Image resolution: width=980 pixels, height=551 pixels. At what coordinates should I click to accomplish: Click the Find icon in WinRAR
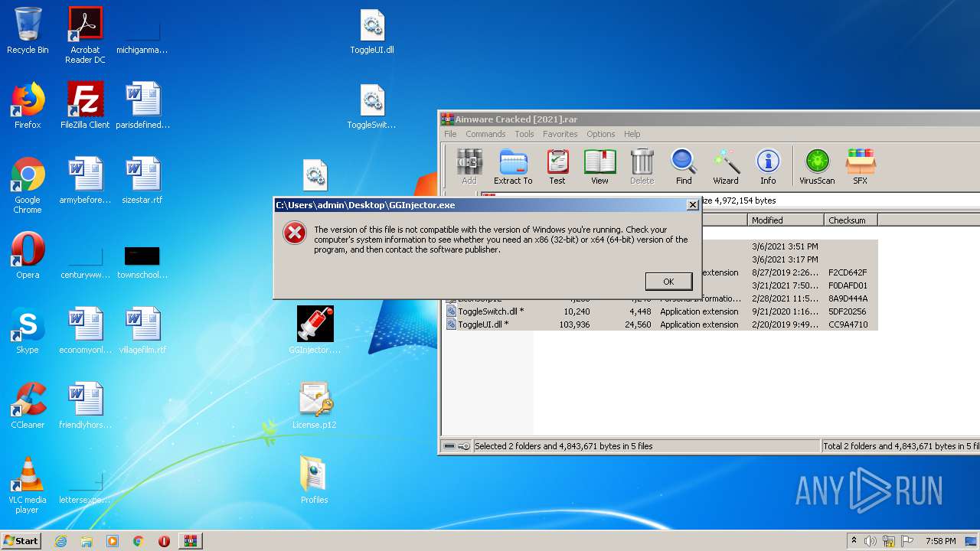(x=684, y=167)
